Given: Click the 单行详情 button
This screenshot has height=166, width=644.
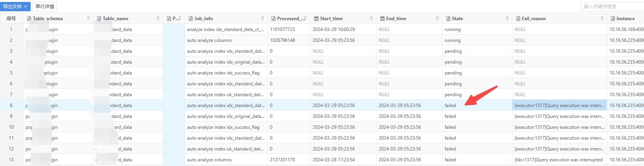Looking at the screenshot, I should click(45, 6).
